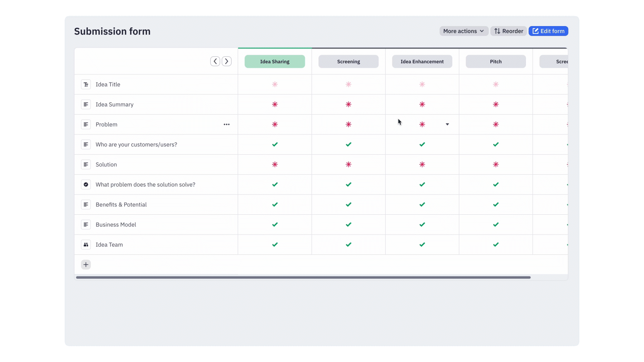Click the people icon beside Idea Team
The height and width of the screenshot is (362, 644).
click(86, 245)
